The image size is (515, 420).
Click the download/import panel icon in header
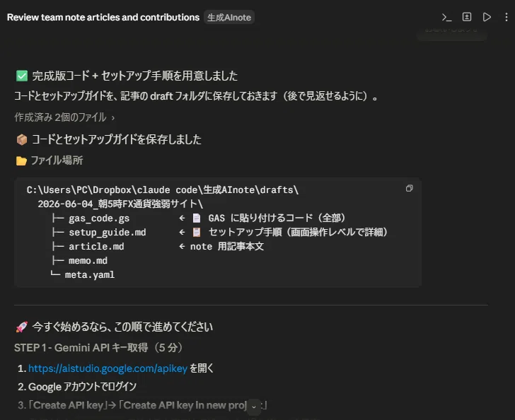click(x=467, y=17)
